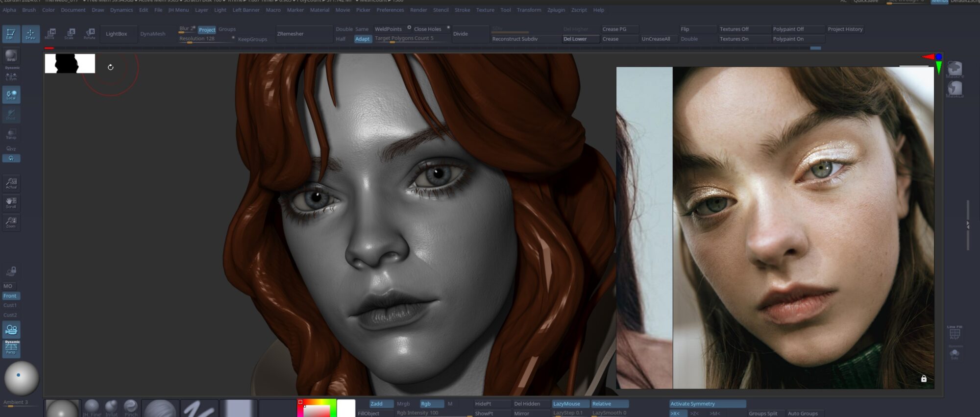Activate the Edit mode icon
The height and width of the screenshot is (417, 980).
pos(11,34)
